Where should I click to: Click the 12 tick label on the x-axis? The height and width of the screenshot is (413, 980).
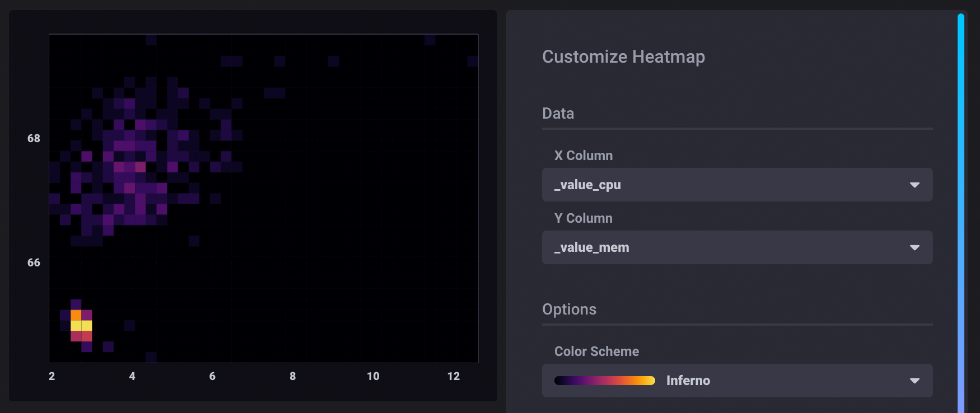[454, 377]
